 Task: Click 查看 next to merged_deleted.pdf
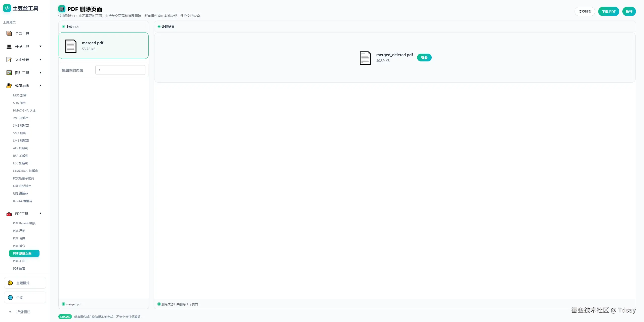click(x=424, y=58)
